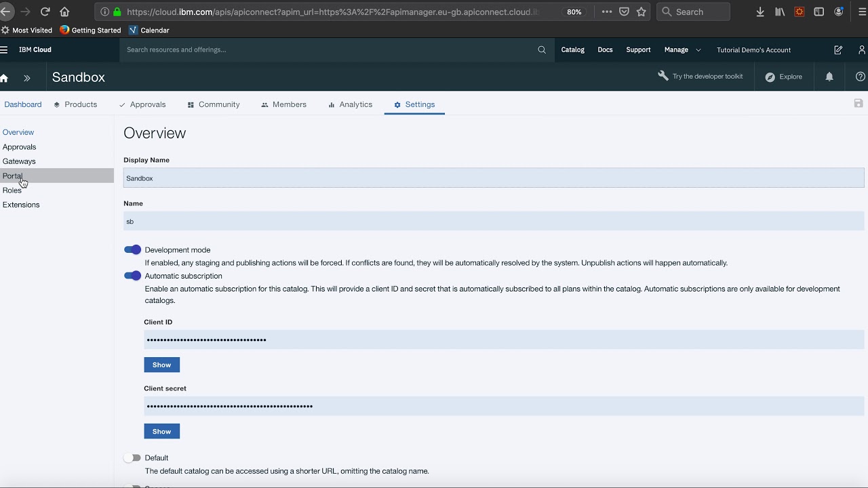Click the browser back arrow
Viewport: 868px width, 488px height.
pos(5,12)
